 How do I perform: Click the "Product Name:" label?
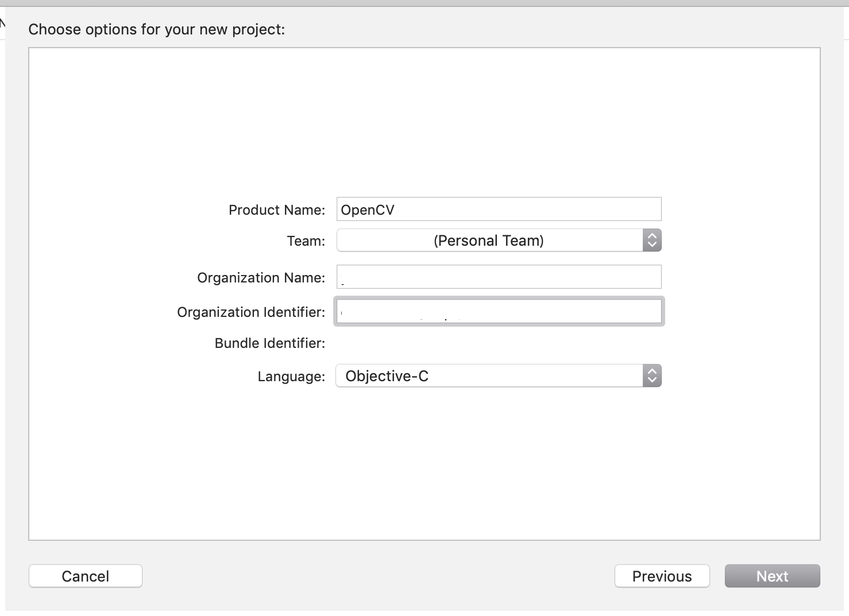(276, 210)
